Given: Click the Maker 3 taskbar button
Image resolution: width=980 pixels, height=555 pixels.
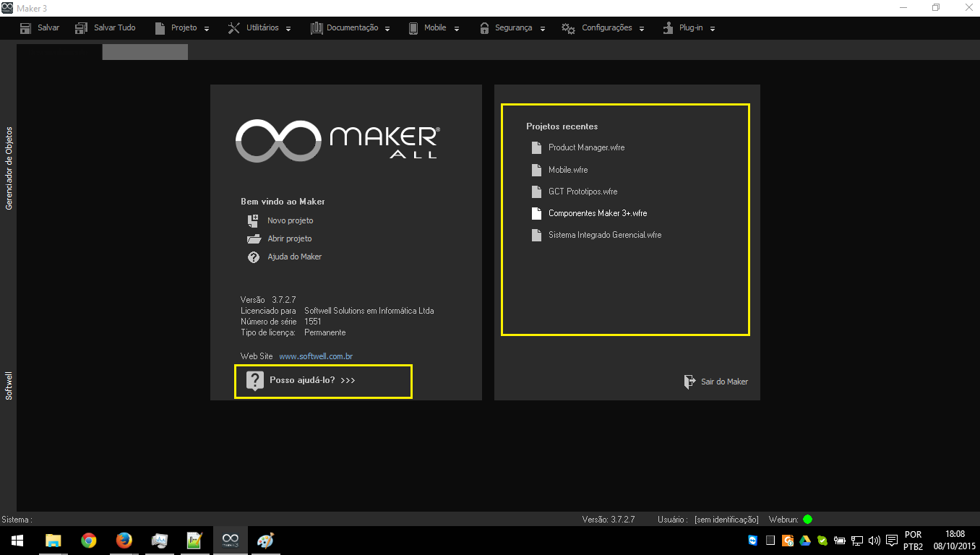Looking at the screenshot, I should coord(231,541).
